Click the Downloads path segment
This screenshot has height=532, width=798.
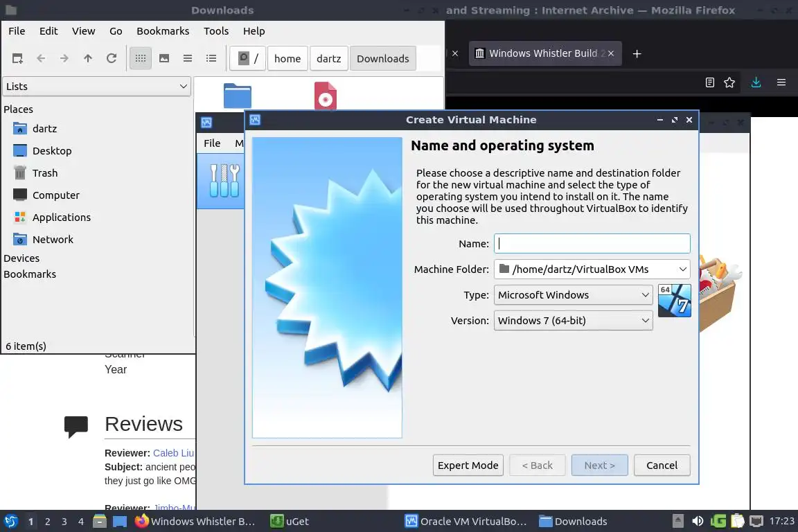point(382,59)
